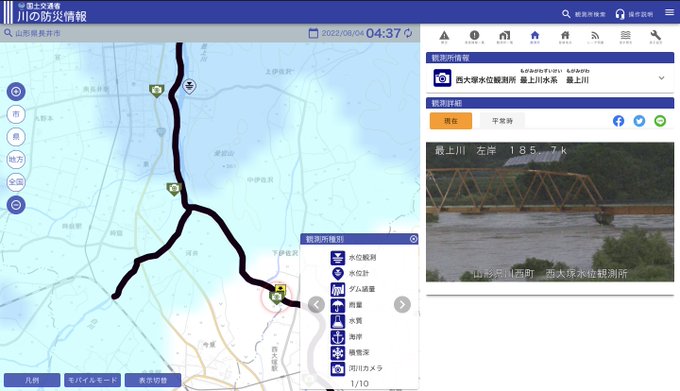Select the wrench settings icon
The height and width of the screenshot is (391, 680).
(x=655, y=37)
